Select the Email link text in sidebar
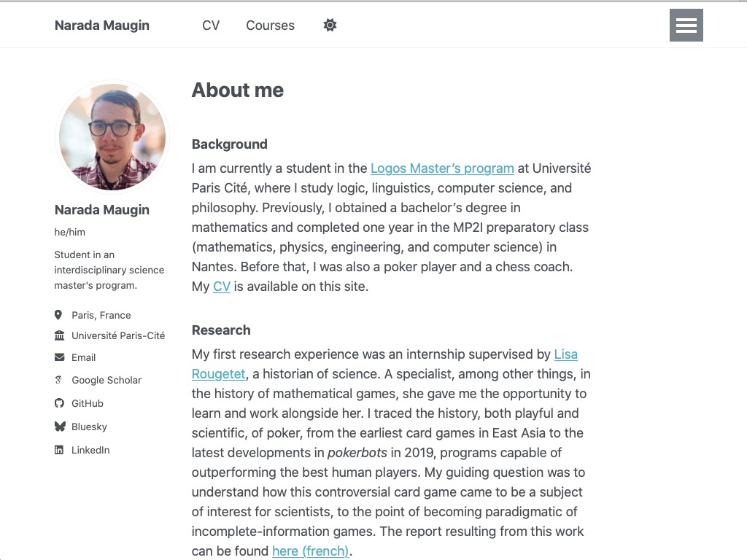 click(84, 357)
